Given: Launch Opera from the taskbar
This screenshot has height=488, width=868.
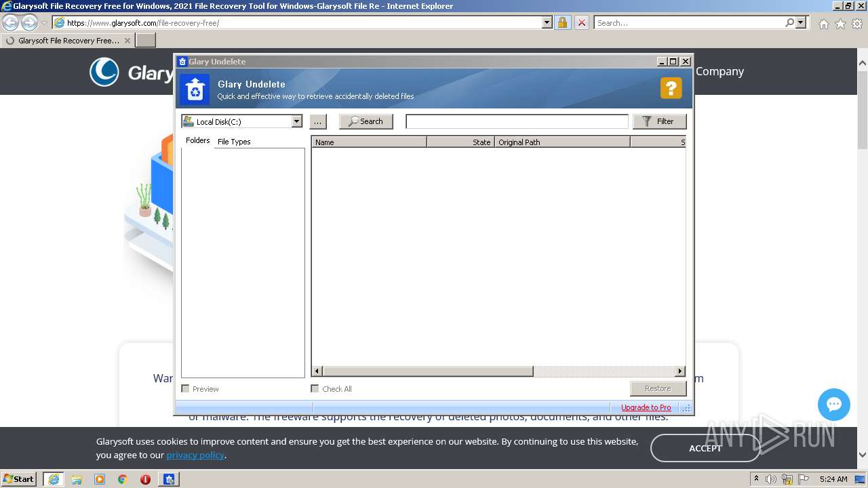Looking at the screenshot, I should 145,479.
